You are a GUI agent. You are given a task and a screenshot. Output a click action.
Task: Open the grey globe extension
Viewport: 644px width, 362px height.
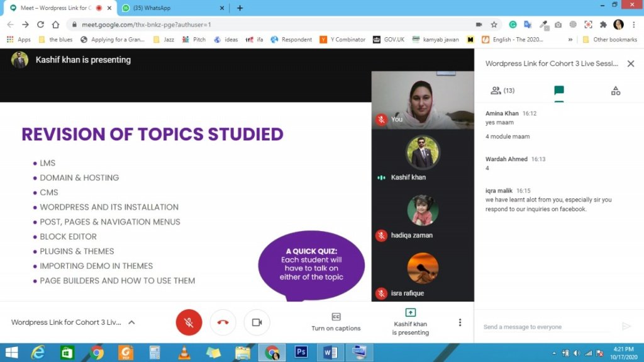click(573, 25)
